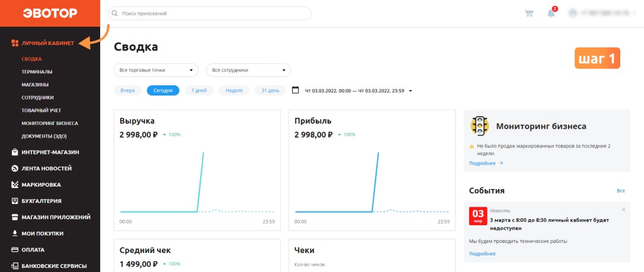
Task: Open Лента новостей sidebar section
Action: (41, 168)
